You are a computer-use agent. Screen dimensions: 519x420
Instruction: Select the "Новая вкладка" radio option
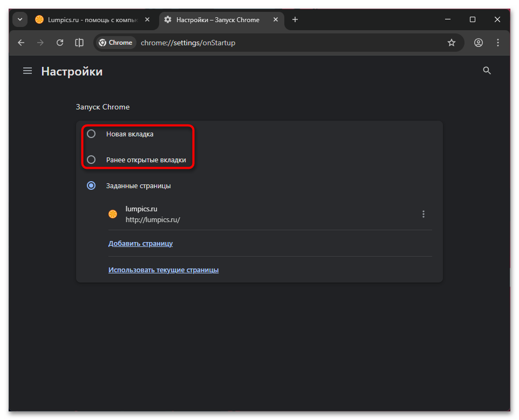pos(91,134)
